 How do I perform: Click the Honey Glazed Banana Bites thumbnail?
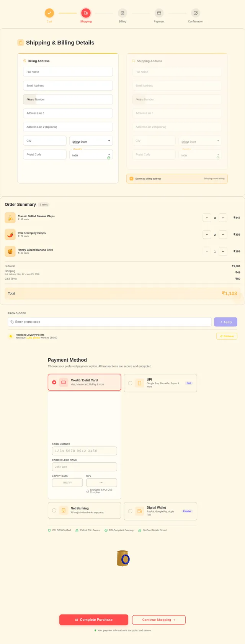10,251
